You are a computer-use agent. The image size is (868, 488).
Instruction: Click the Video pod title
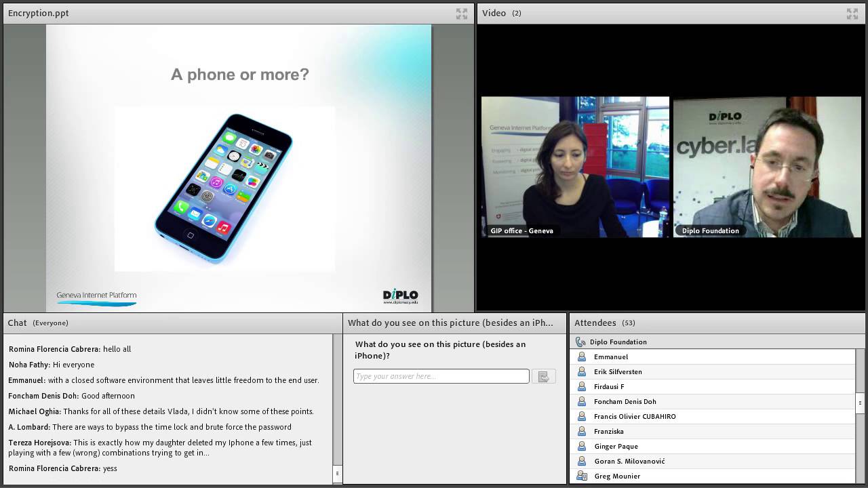point(494,13)
